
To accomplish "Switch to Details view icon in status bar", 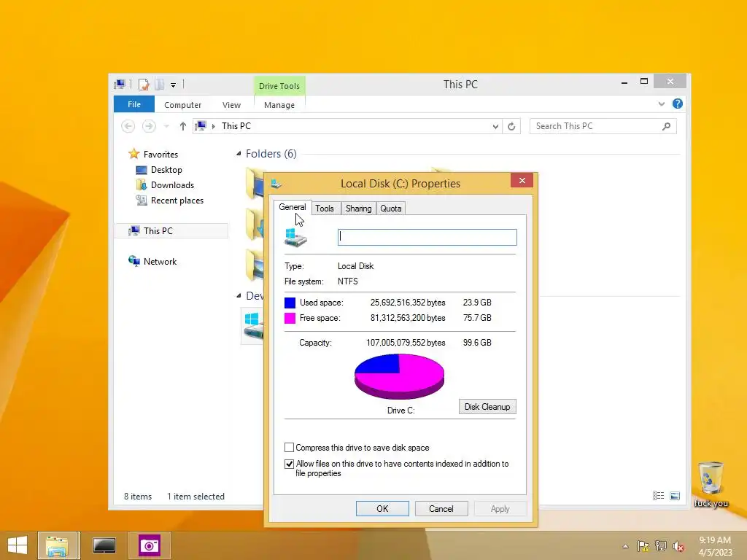I will [659, 496].
